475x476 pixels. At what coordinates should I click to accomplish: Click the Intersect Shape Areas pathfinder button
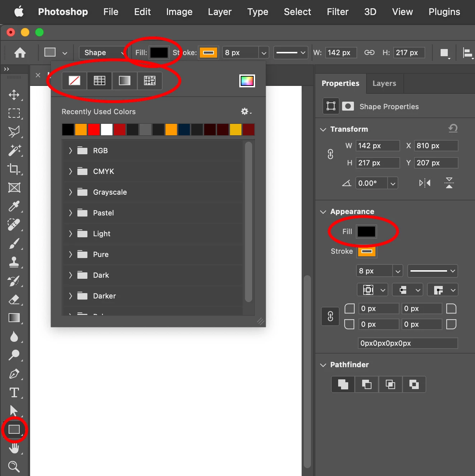click(x=390, y=385)
